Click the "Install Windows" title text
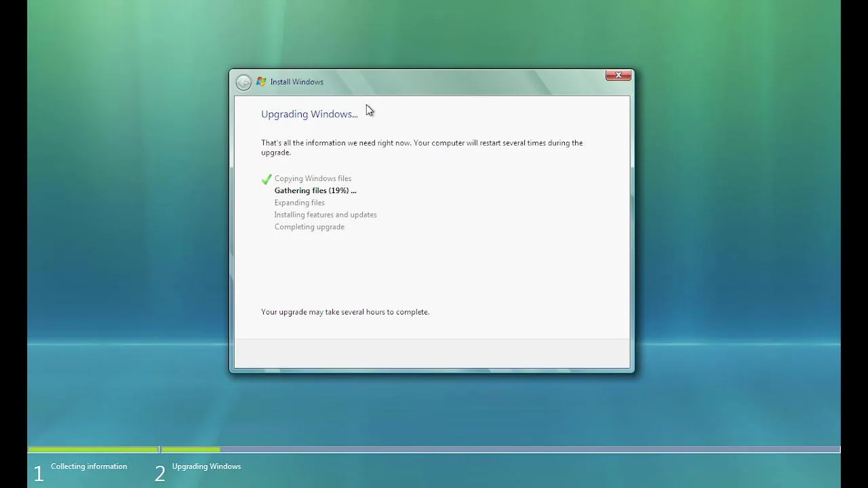This screenshot has width=868, height=488. (x=297, y=82)
